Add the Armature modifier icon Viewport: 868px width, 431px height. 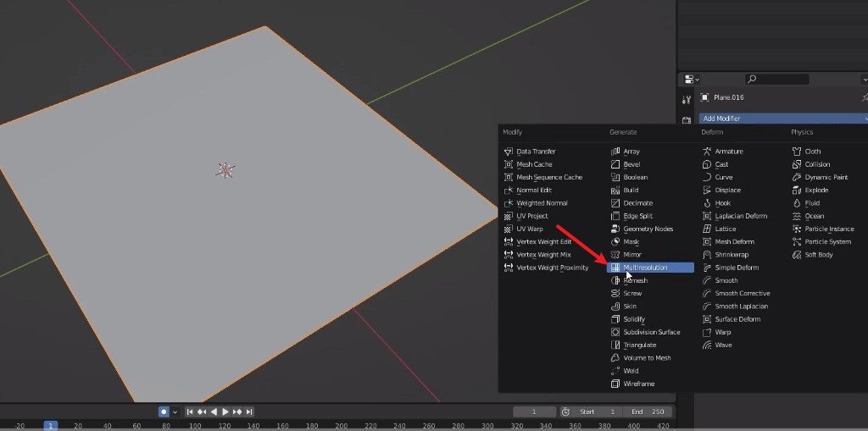click(706, 152)
